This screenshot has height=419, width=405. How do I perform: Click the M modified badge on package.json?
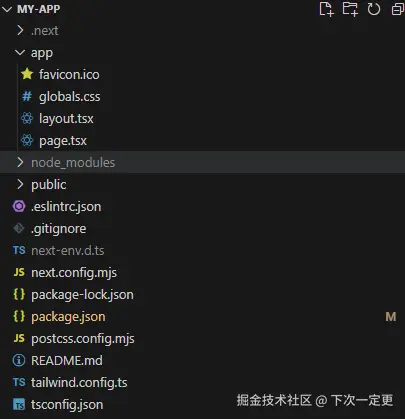[x=391, y=317]
